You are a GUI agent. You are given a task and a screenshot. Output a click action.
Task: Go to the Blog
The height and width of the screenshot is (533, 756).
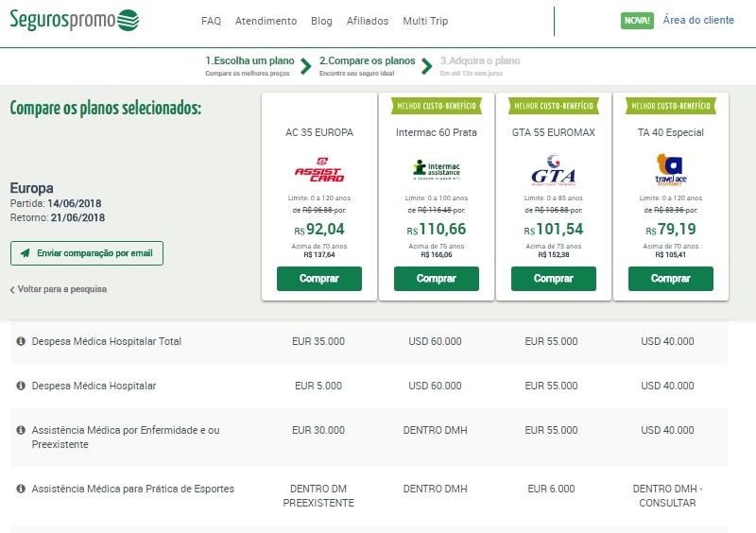click(321, 21)
